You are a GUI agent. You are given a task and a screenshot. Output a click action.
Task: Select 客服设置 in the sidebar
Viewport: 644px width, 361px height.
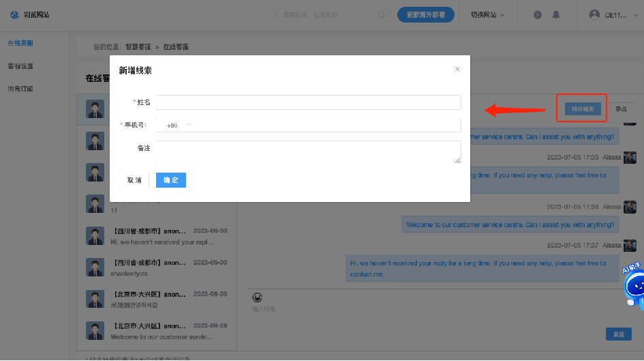(20, 66)
